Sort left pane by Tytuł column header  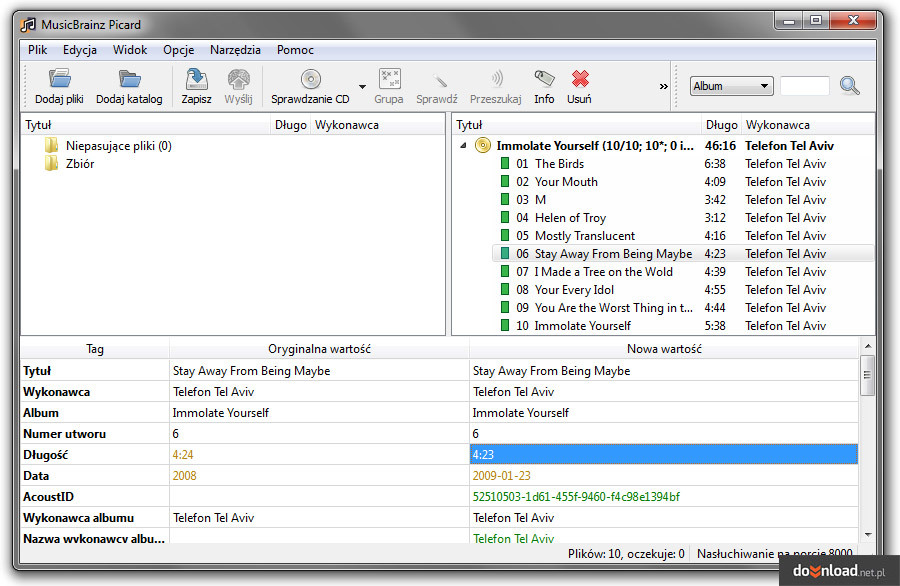145,125
